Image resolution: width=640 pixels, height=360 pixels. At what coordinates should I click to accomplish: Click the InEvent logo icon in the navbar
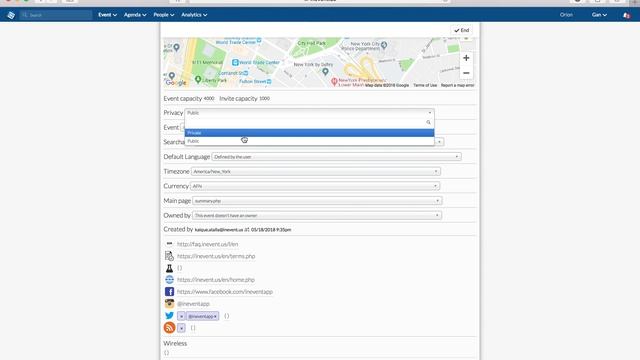coord(11,15)
